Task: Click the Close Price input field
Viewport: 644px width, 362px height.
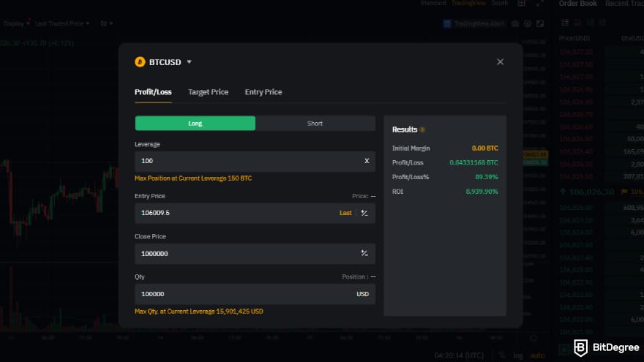Action: point(245,254)
